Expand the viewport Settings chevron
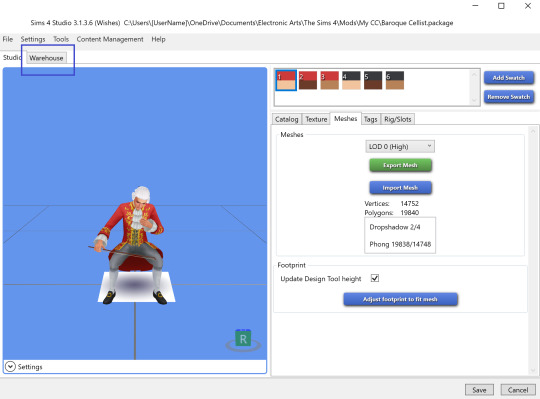The image size is (540, 399). [x=10, y=367]
